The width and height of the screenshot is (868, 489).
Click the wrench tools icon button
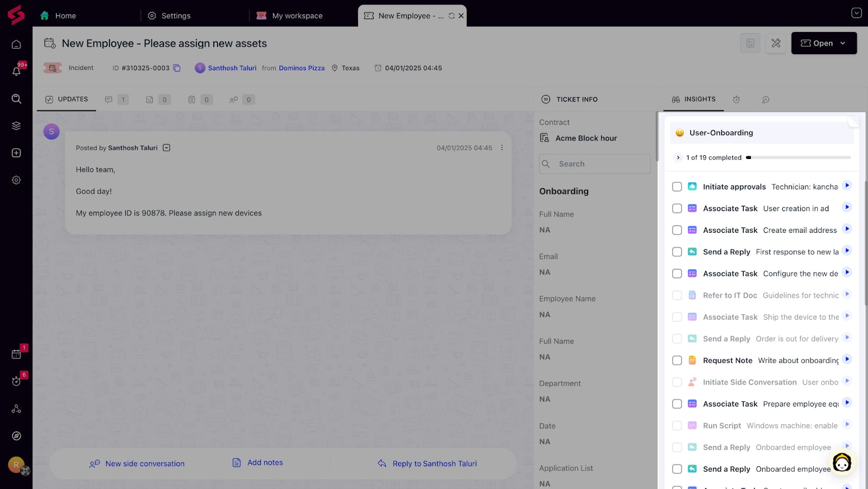776,43
